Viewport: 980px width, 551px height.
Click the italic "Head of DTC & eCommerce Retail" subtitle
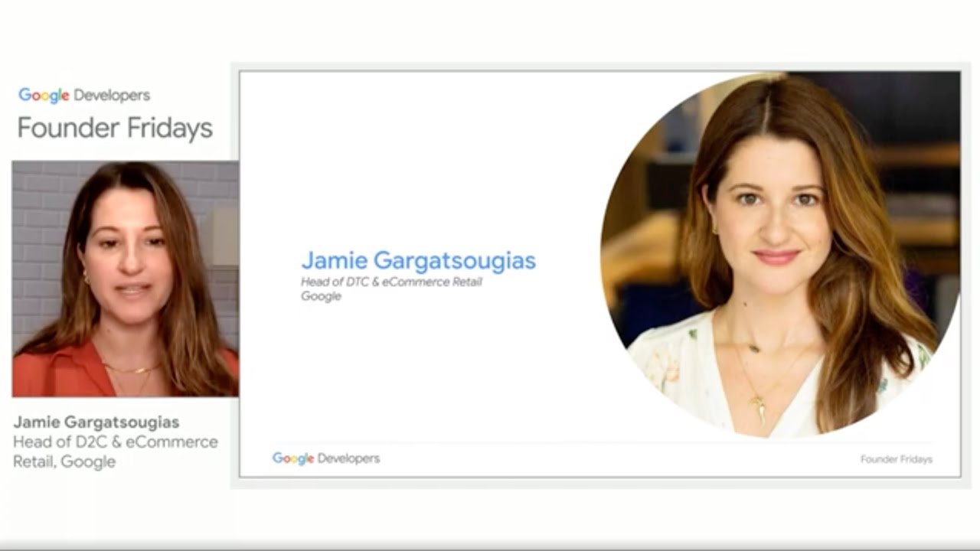(392, 282)
